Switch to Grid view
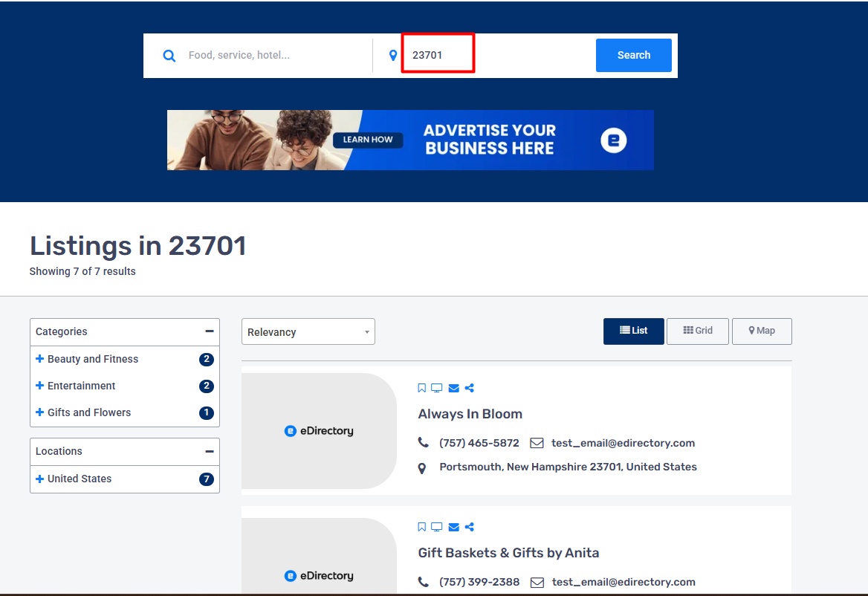868x596 pixels. [x=698, y=331]
